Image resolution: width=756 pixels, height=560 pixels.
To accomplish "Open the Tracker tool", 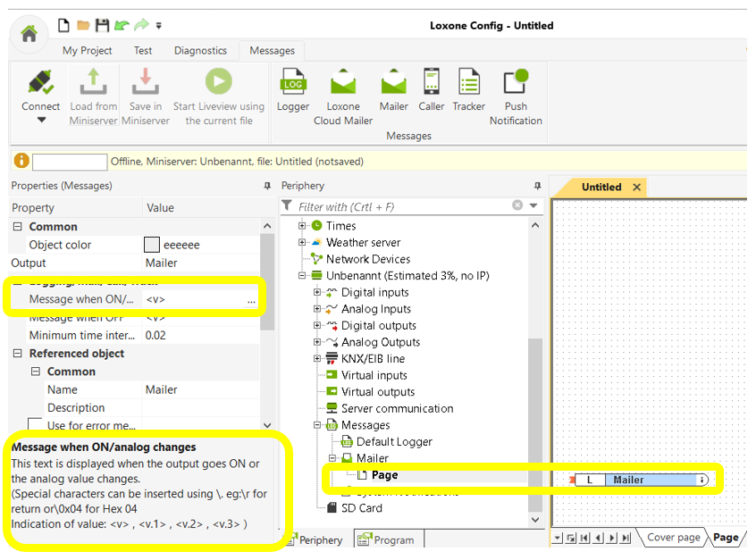I will [468, 83].
